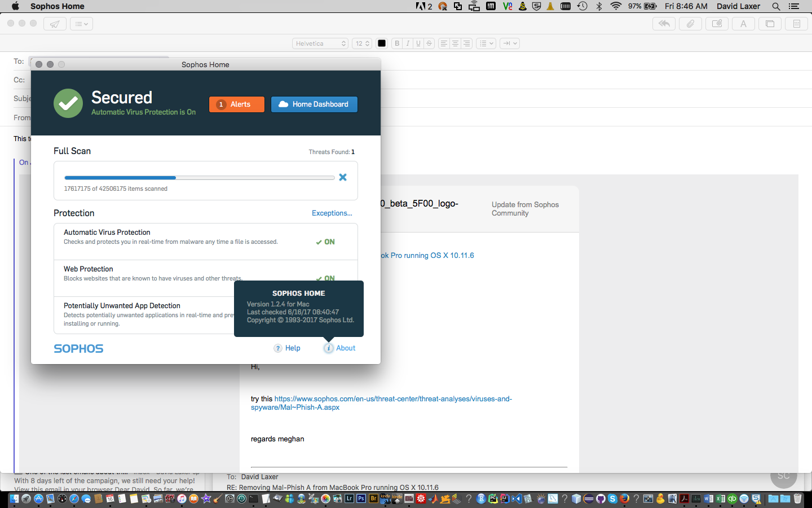Open Notification Center icon
The image size is (812, 508).
pos(794,6)
